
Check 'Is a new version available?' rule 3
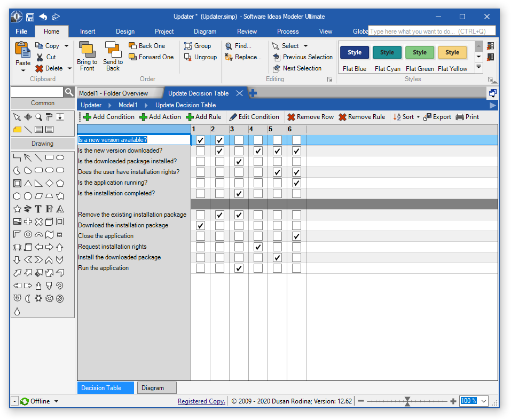[x=239, y=140]
